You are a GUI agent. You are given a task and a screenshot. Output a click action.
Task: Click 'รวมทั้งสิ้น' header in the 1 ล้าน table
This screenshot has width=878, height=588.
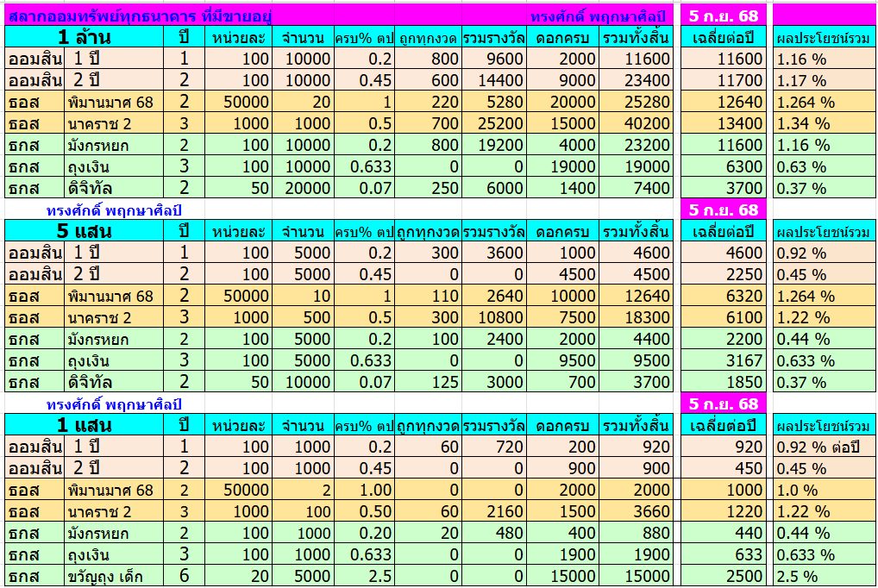click(636, 38)
